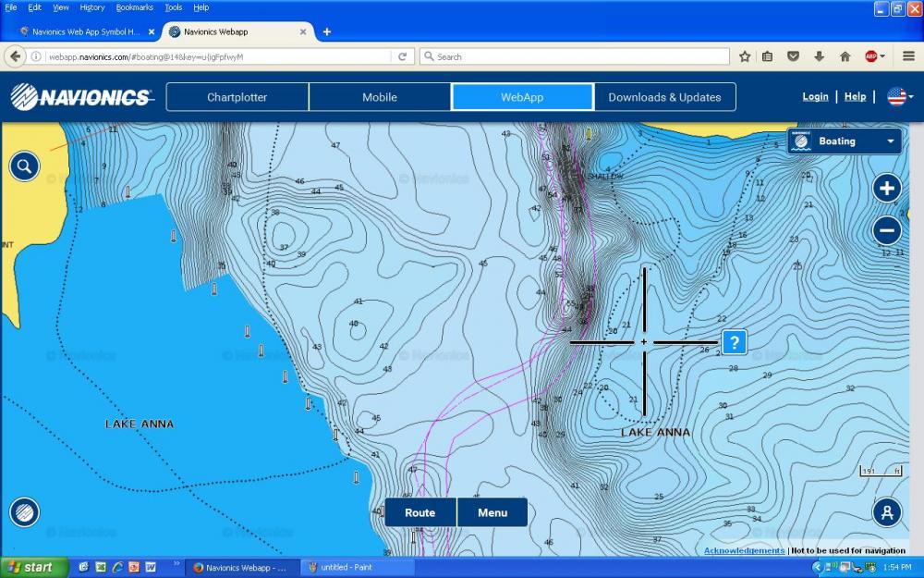The width and height of the screenshot is (924, 578).
Task: Open the Tools menu
Action: tap(174, 7)
